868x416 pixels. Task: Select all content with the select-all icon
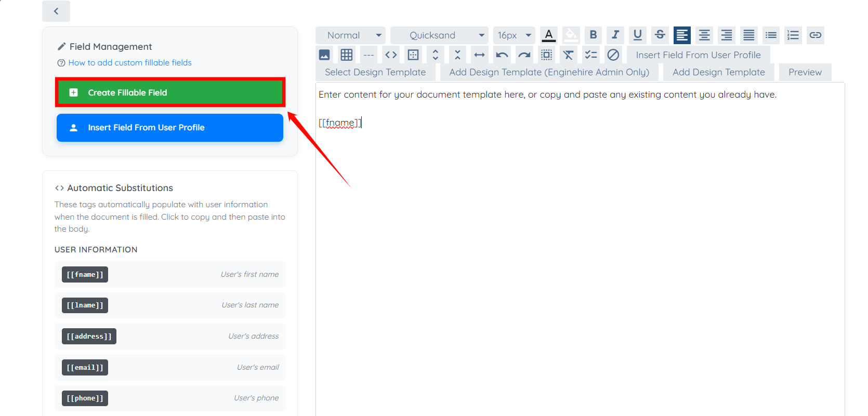[x=547, y=55]
